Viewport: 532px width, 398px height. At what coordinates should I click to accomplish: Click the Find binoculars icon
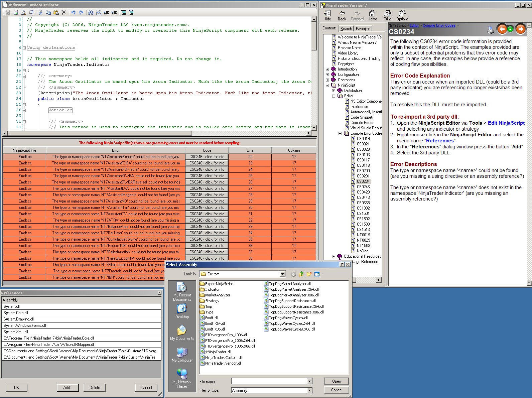(x=91, y=12)
